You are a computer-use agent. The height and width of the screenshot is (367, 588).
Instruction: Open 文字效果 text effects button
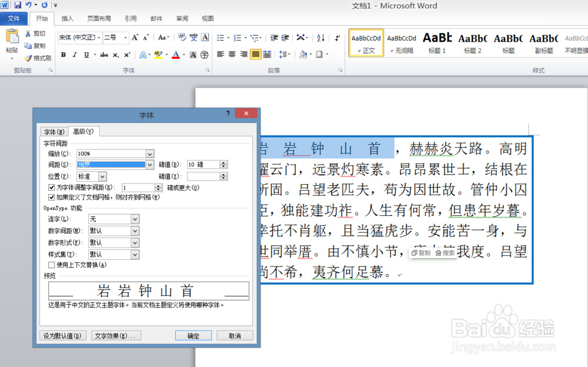115,336
